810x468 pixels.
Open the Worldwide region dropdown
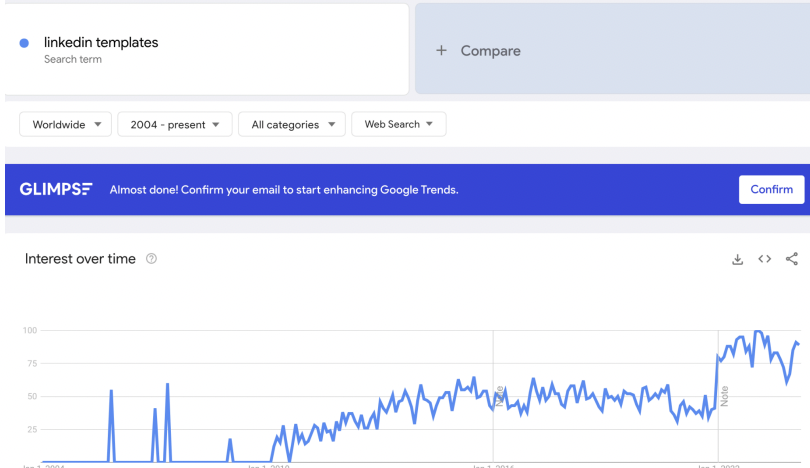tap(65, 124)
